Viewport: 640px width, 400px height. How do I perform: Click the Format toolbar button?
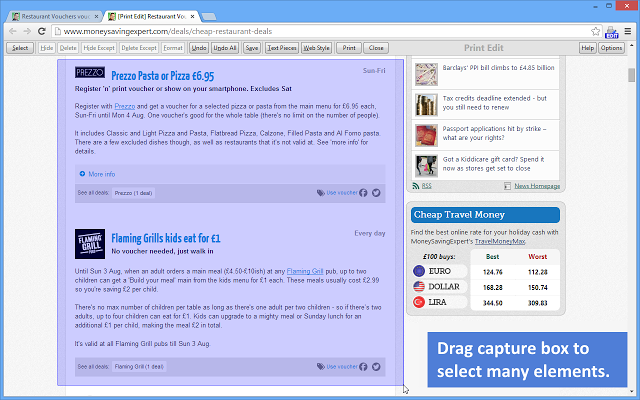pos(173,48)
